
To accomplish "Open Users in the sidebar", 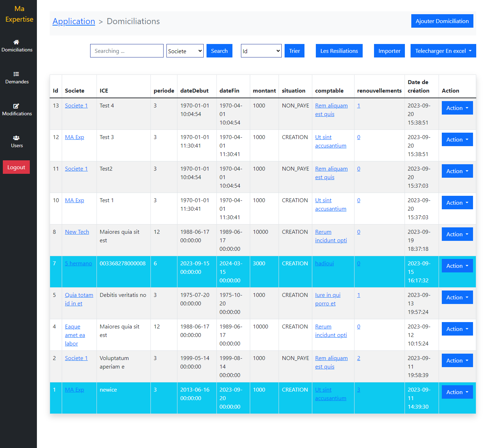I will [17, 146].
